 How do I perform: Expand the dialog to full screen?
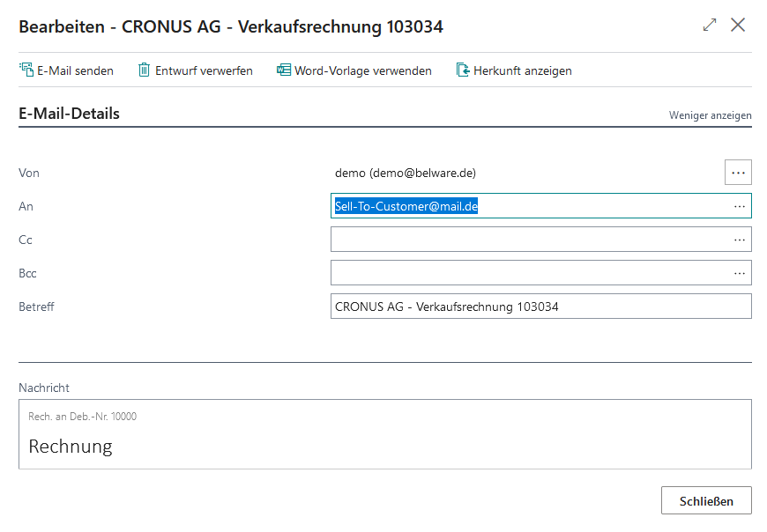[710, 26]
